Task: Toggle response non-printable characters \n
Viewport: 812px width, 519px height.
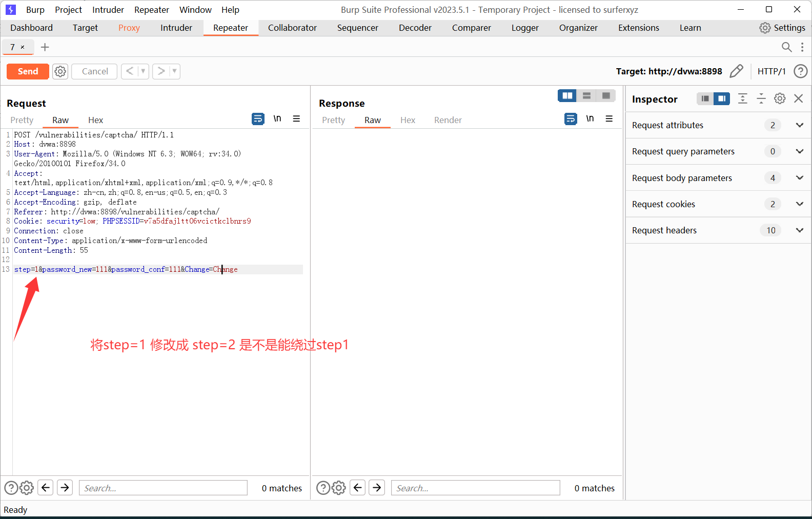Action: tap(590, 119)
